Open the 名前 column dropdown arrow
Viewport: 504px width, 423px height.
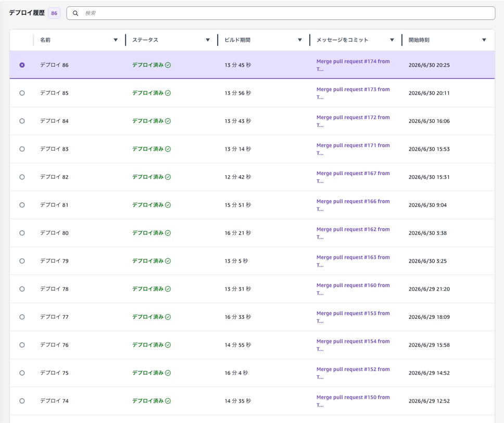(116, 40)
